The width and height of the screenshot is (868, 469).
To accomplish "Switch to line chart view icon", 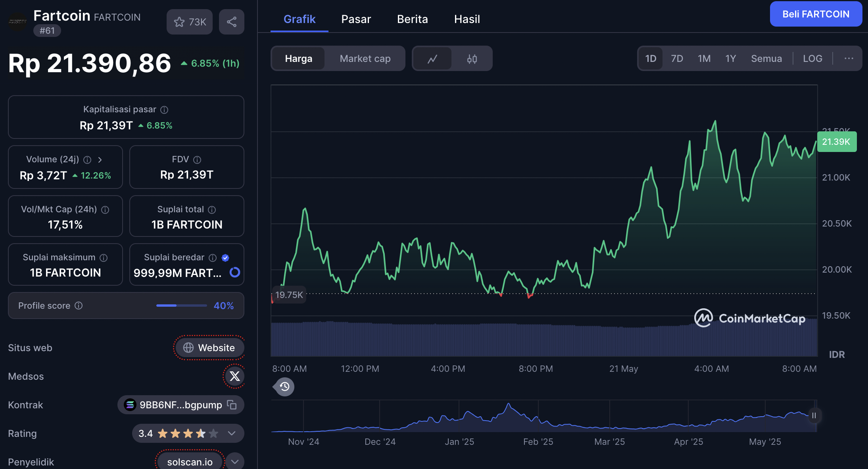I will point(432,59).
